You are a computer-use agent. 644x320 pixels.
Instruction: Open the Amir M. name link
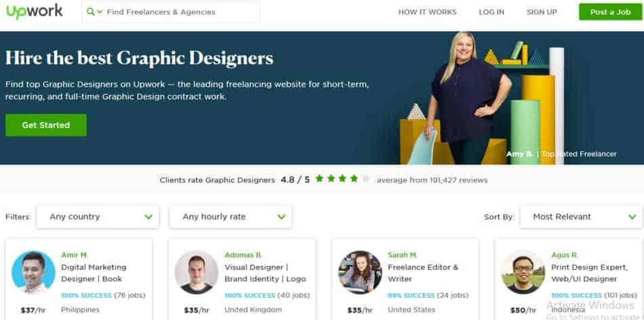tap(75, 255)
